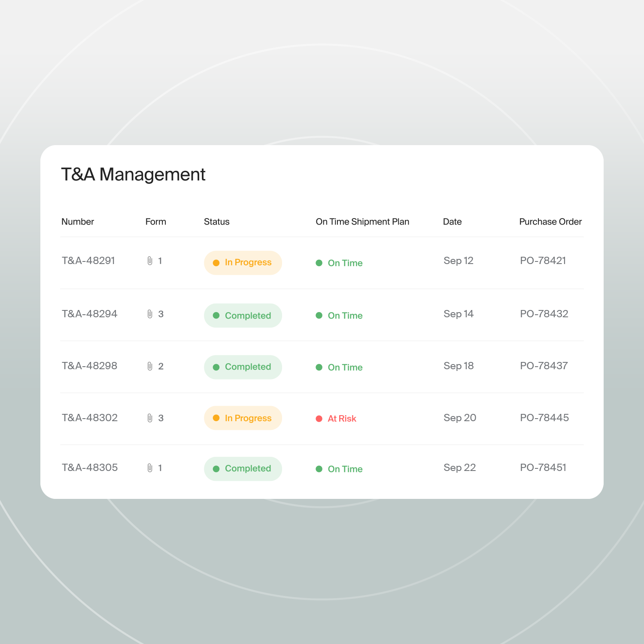Image resolution: width=644 pixels, height=644 pixels.
Task: Open purchase order PO-78437
Action: coord(544,366)
